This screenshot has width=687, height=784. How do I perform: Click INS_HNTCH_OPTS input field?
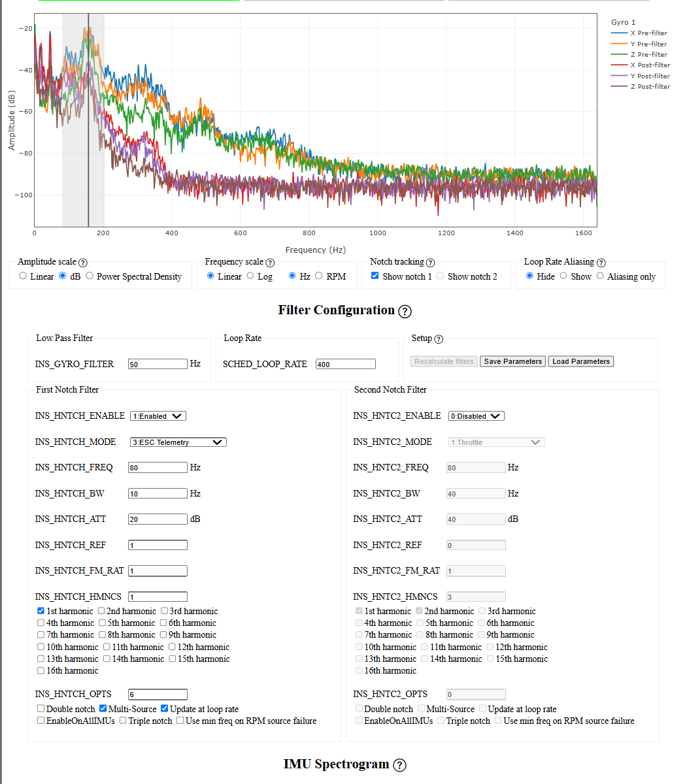[158, 694]
